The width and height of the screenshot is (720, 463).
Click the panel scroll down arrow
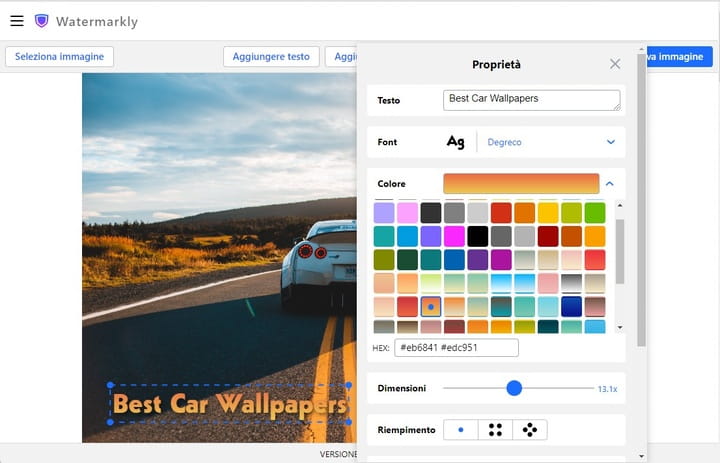(x=641, y=456)
